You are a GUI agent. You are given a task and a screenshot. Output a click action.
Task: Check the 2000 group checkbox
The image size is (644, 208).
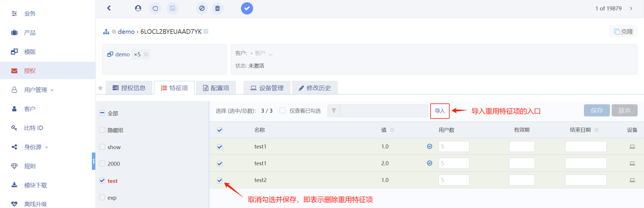[x=102, y=164]
